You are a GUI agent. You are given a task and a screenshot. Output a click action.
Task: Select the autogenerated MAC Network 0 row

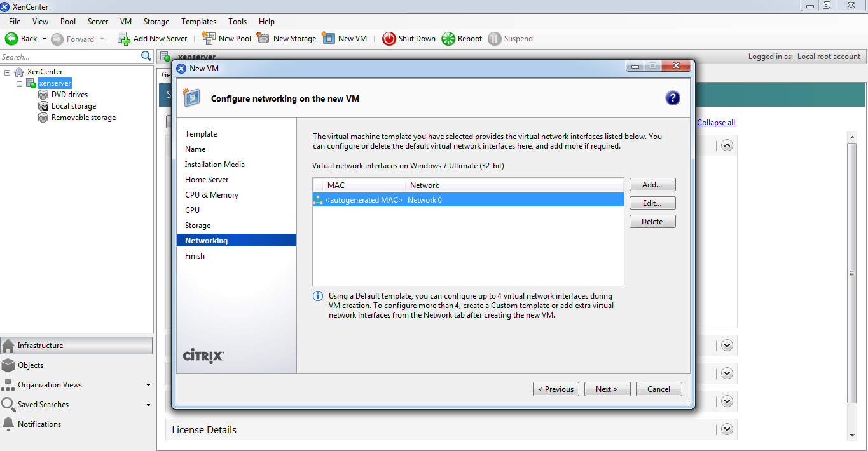(x=468, y=199)
